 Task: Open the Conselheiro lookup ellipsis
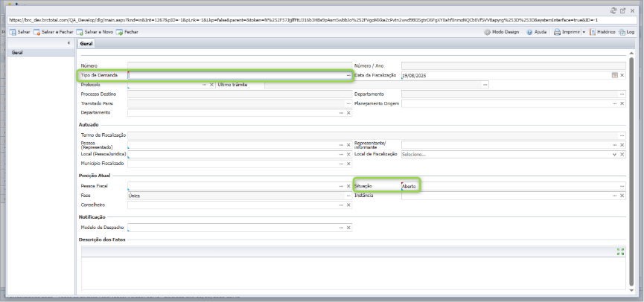coord(341,205)
